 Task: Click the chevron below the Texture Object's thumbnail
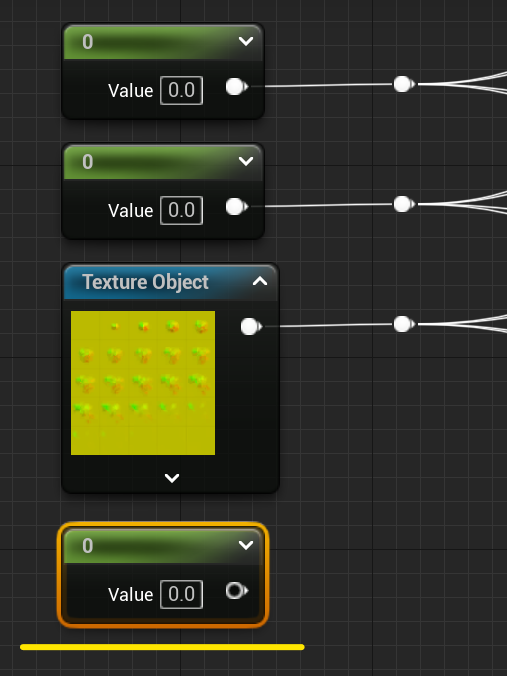coord(172,478)
